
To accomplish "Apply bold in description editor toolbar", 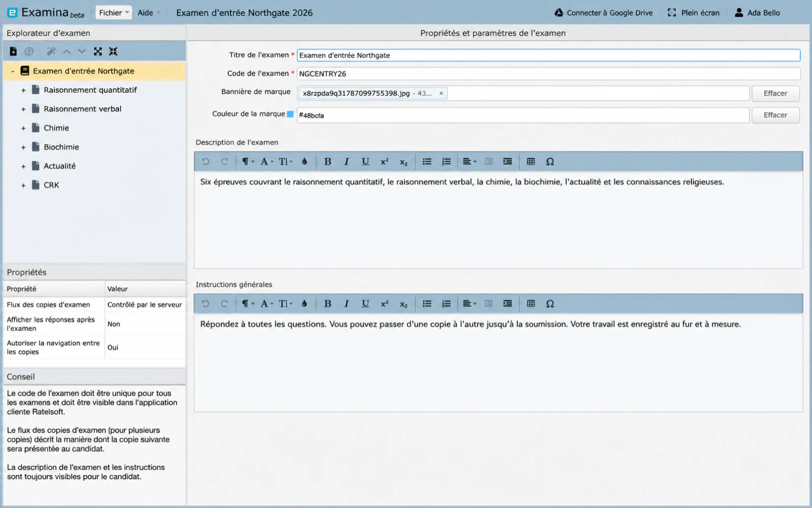I will 327,162.
